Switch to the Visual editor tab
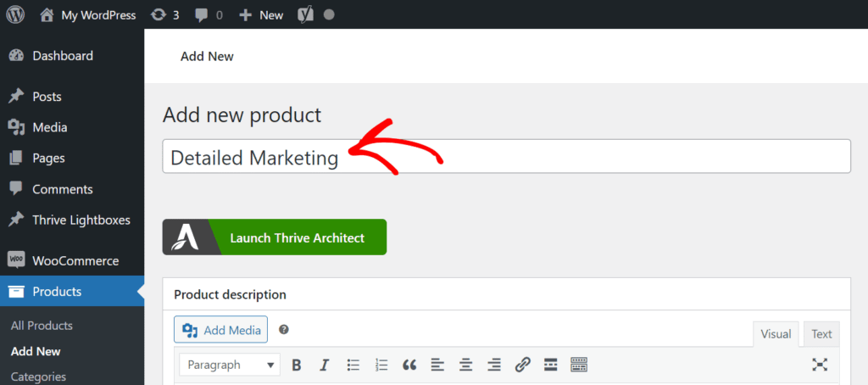Viewport: 868px width, 385px height. click(x=775, y=333)
